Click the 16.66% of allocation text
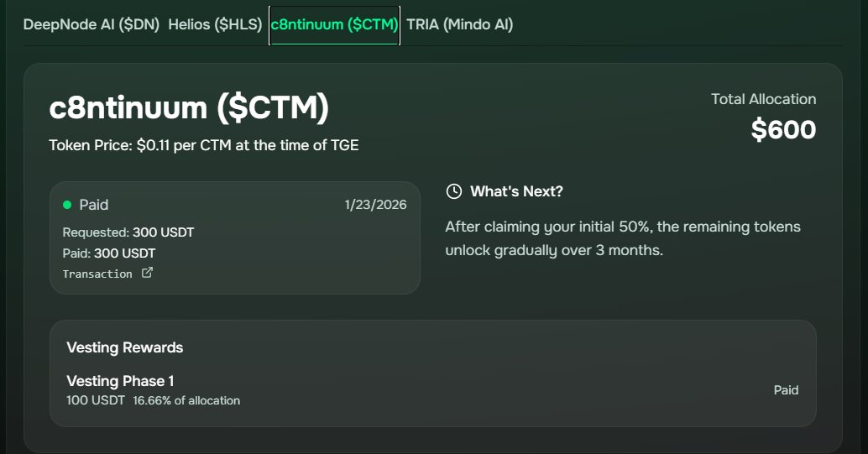The width and height of the screenshot is (868, 454). pos(186,400)
